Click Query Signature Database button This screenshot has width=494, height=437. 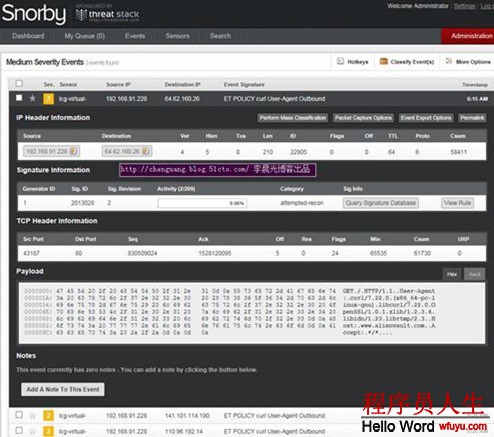[x=381, y=203]
